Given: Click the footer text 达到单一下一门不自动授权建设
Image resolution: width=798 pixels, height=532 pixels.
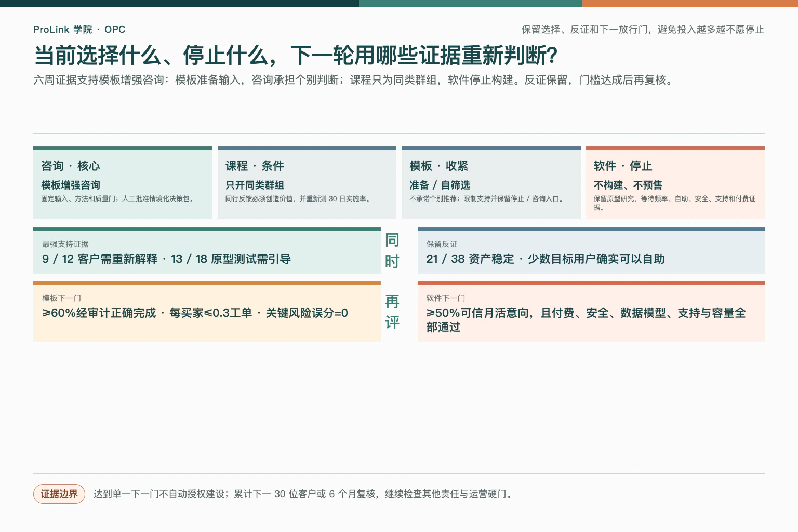Looking at the screenshot, I should pos(304,494).
